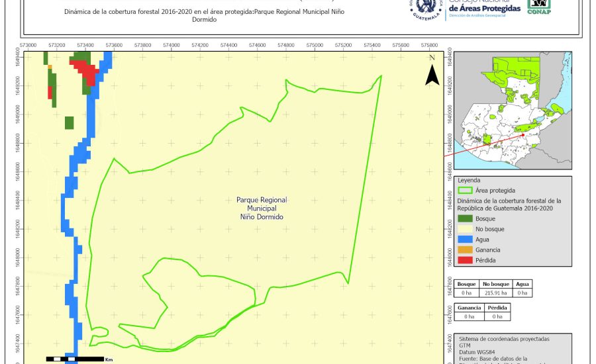Click the 215.91 ha No bosque value
Viewport: 596px width, 364px height.
pos(495,293)
